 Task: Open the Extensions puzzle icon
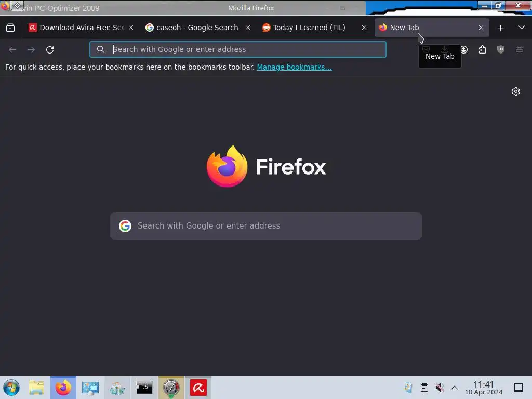482,50
